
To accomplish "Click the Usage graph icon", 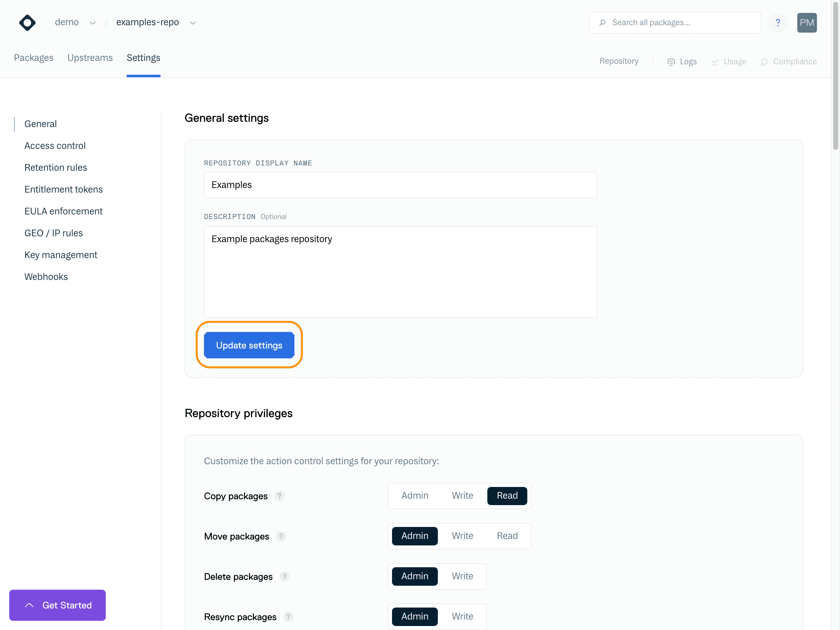I will point(715,61).
